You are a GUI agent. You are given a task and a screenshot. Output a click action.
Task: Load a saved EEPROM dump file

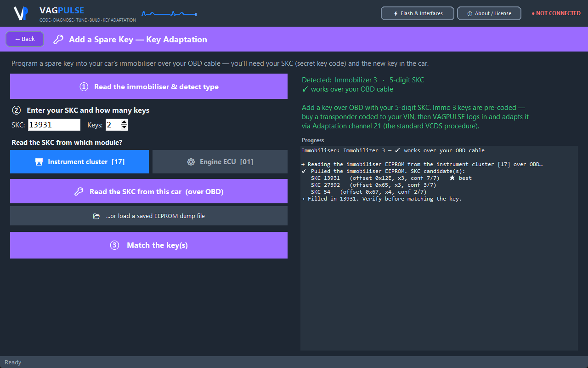pyautogui.click(x=149, y=216)
